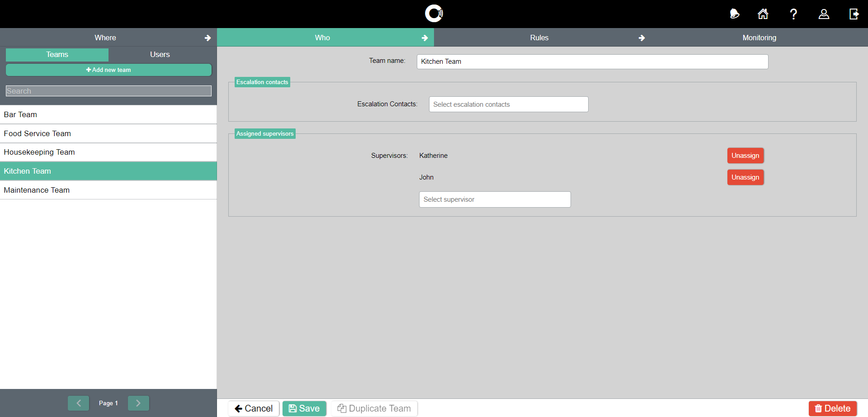Open the Select supervisor dropdown
The height and width of the screenshot is (417, 868).
[495, 199]
